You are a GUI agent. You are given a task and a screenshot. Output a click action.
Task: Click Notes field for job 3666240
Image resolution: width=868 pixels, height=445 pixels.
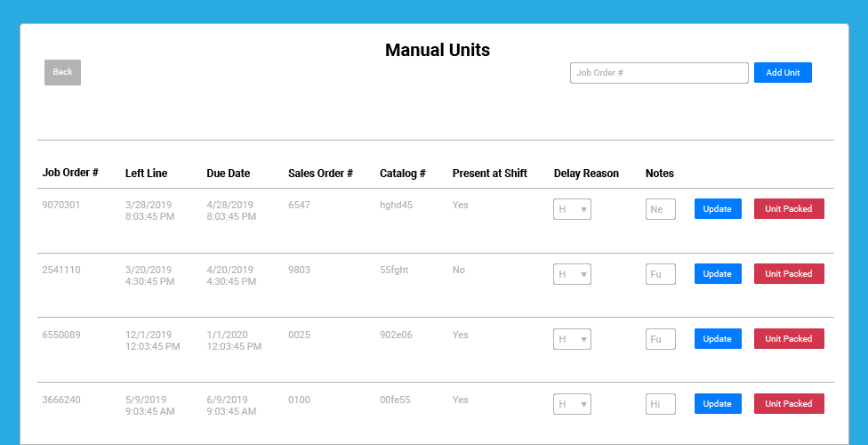click(661, 404)
